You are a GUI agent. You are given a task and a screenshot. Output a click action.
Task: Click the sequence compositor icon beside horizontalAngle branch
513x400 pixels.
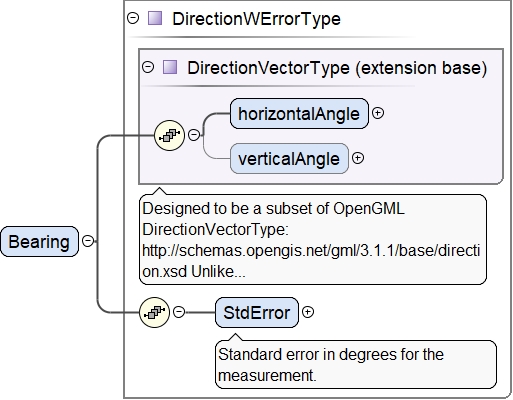click(x=169, y=135)
